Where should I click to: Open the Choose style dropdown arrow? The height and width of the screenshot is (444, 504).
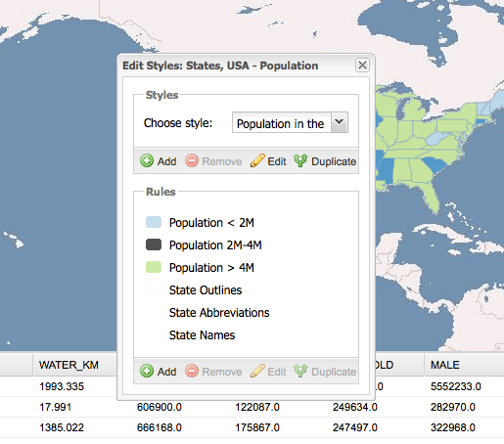340,122
